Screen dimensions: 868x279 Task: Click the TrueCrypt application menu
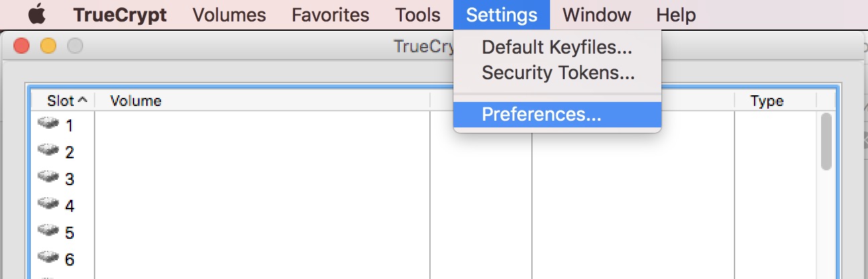[x=120, y=15]
